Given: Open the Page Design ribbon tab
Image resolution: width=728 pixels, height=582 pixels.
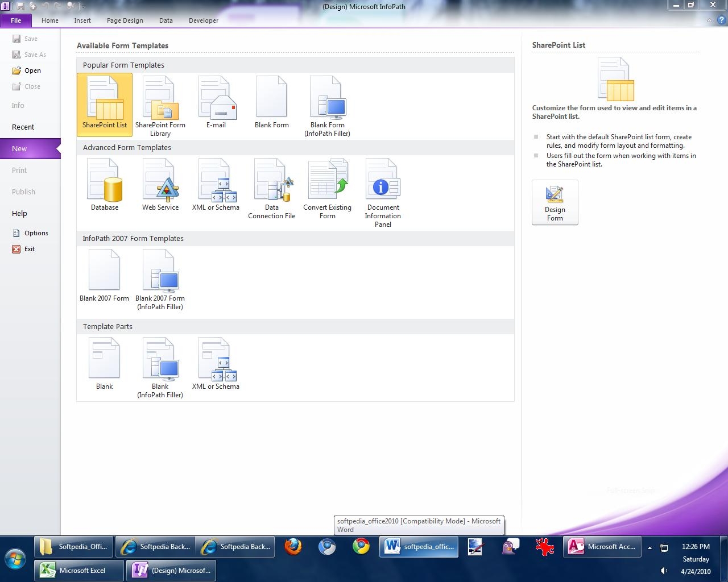Looking at the screenshot, I should point(125,20).
